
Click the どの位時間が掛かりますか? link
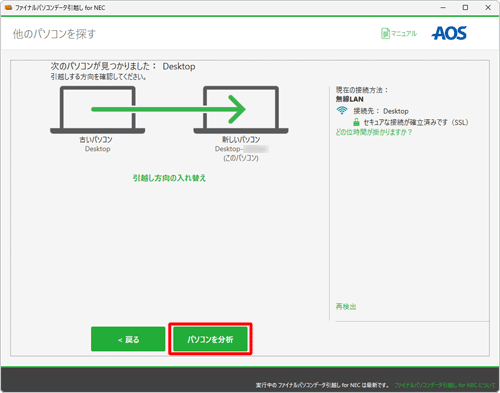click(x=374, y=132)
